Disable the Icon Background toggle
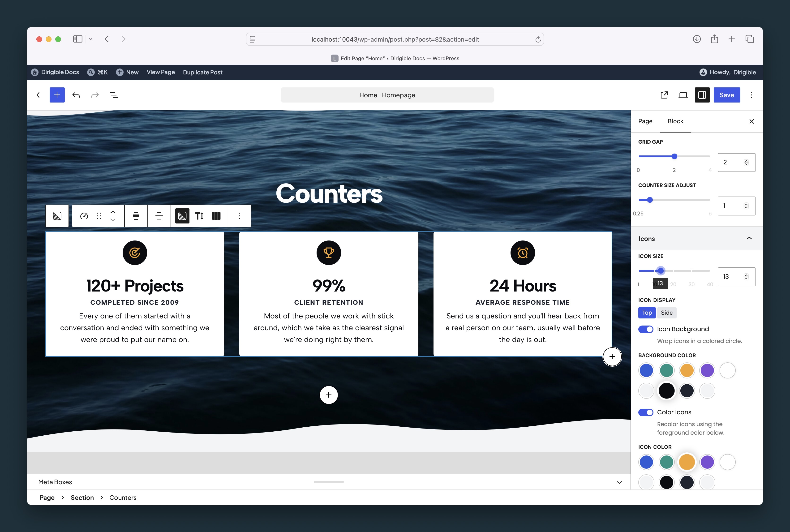Viewport: 790px width, 532px height. coord(645,329)
